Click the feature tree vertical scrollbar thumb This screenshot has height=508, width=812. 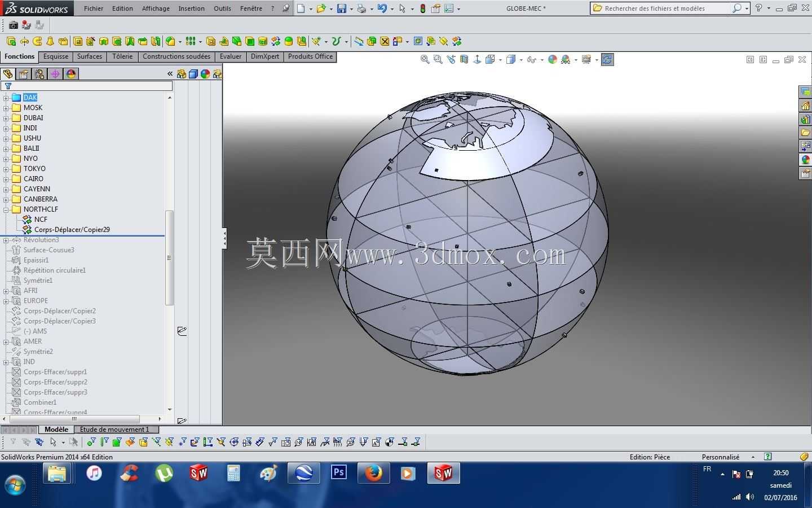click(x=169, y=257)
